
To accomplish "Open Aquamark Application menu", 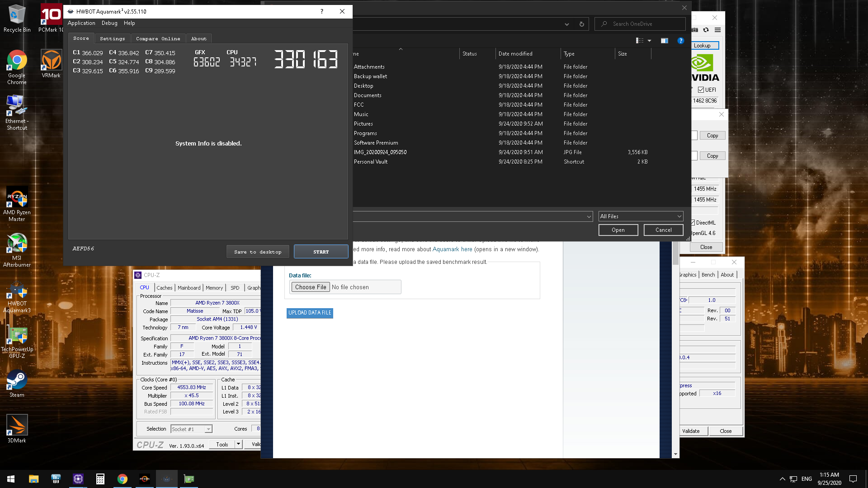I will [x=81, y=23].
